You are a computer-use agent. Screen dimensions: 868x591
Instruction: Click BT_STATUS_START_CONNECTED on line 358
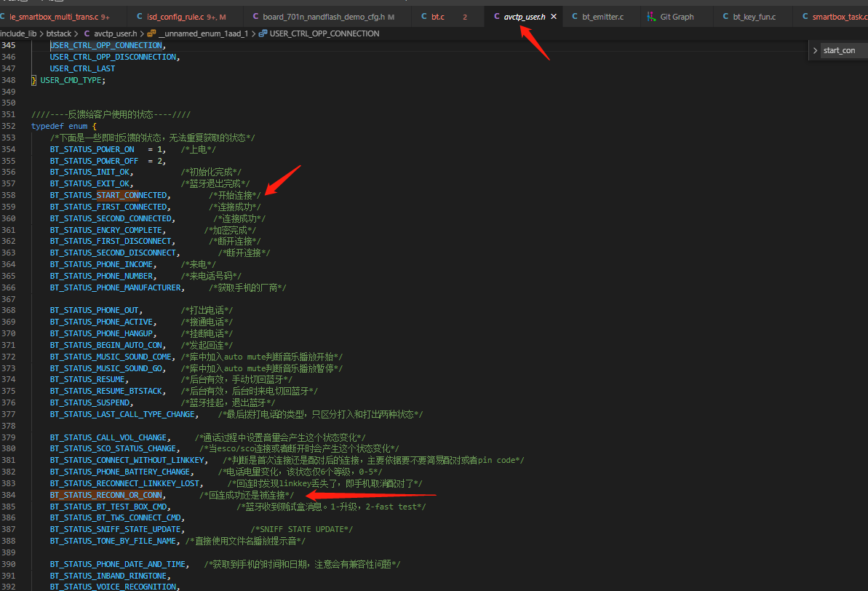coord(108,196)
